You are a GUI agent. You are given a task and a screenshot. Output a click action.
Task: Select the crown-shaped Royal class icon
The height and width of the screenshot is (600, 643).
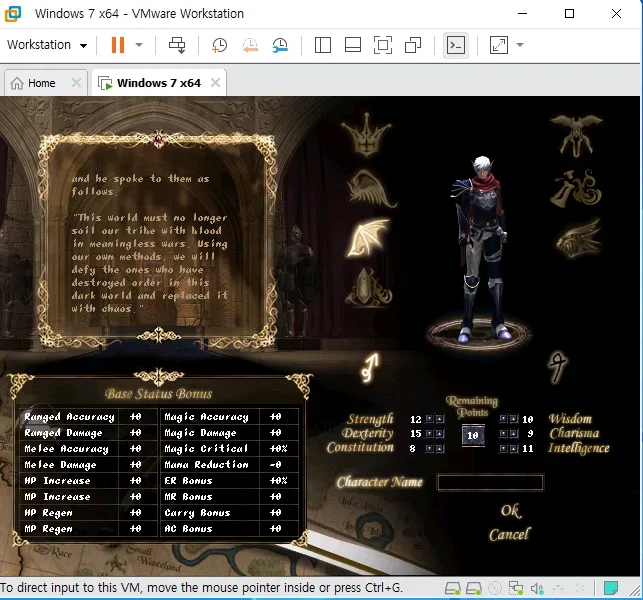point(366,135)
